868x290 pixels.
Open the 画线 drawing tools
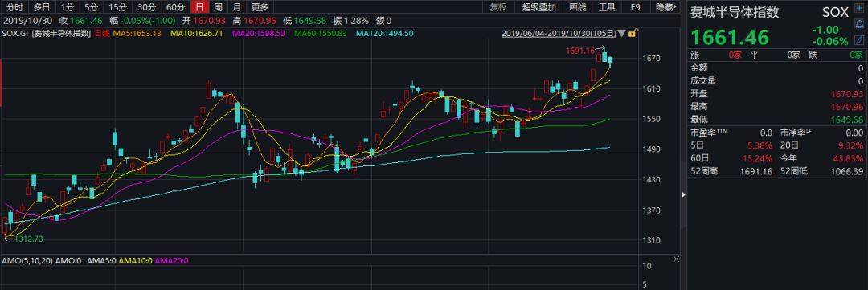click(x=577, y=7)
